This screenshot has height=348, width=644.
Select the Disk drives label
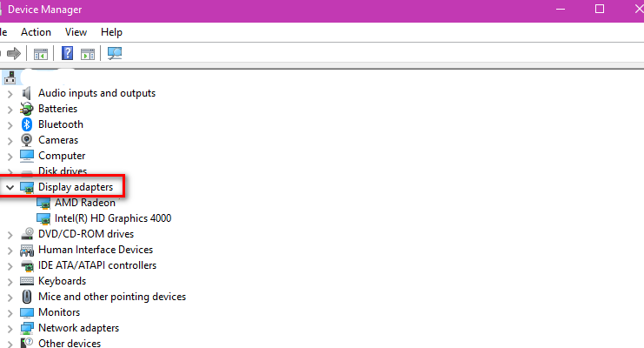[x=63, y=171]
